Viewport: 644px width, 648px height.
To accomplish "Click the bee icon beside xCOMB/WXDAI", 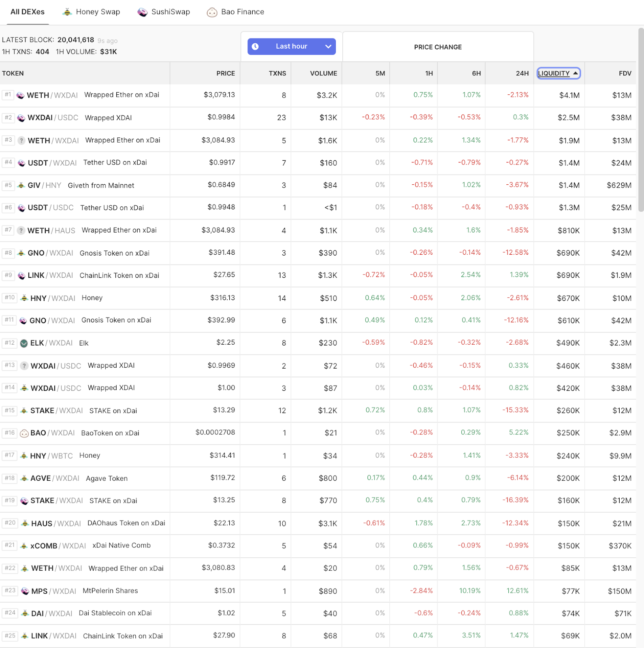I will click(24, 546).
